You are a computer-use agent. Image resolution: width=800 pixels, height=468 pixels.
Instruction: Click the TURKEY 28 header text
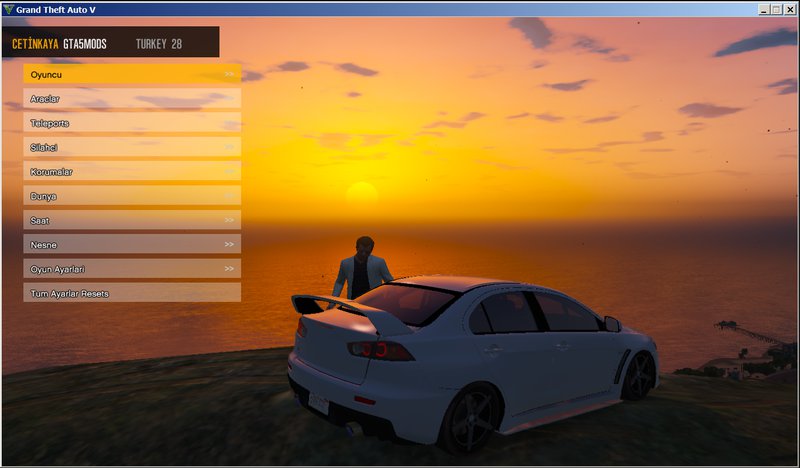point(159,44)
